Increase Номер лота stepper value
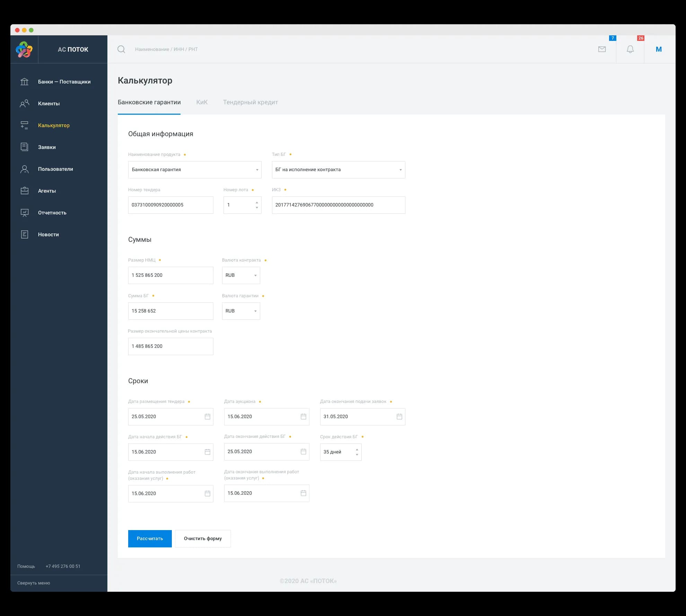 pos(257,202)
